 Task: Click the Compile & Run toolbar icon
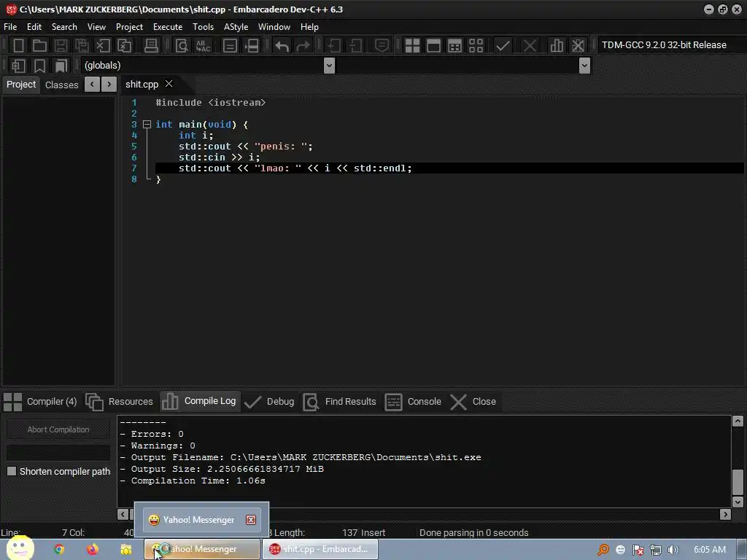(455, 46)
